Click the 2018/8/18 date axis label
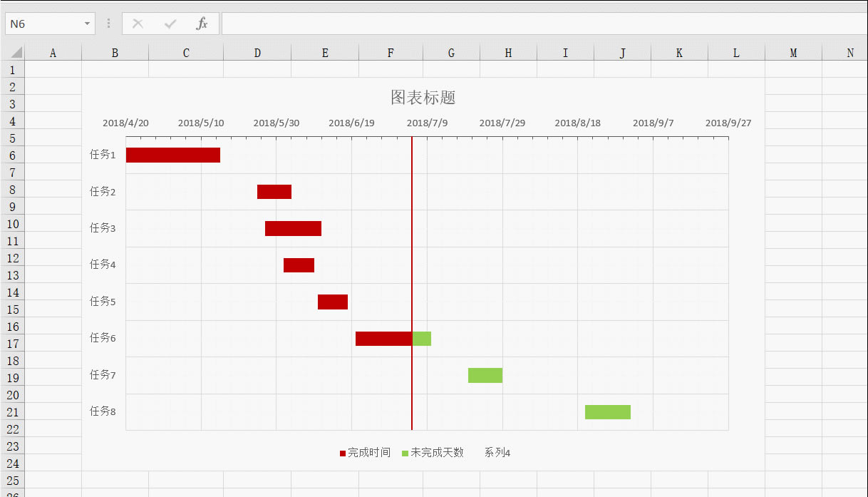The width and height of the screenshot is (868, 497). pos(578,123)
